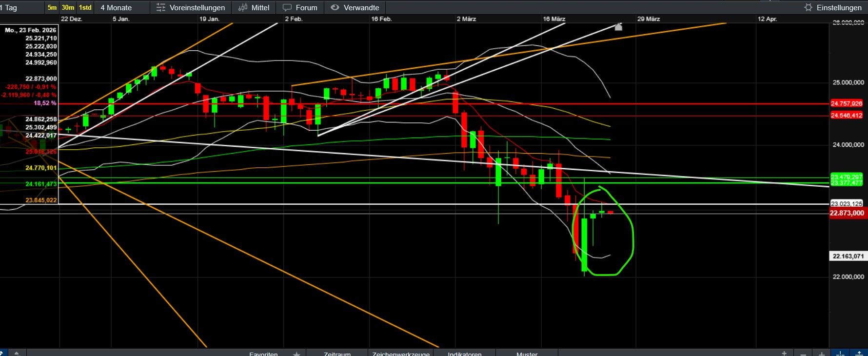Open the Zeitraum tab
Viewport: 868px width, 356px height.
pos(337,354)
